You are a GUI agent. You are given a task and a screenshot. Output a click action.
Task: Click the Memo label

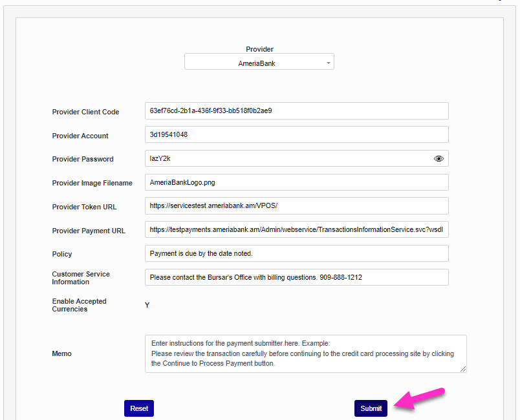coord(61,353)
